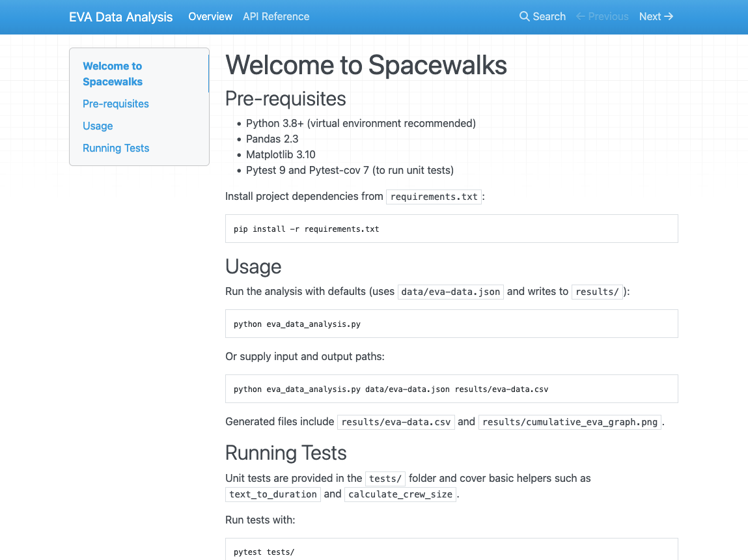Jump to the Pre-requisites section
This screenshot has width=748, height=560.
(115, 104)
